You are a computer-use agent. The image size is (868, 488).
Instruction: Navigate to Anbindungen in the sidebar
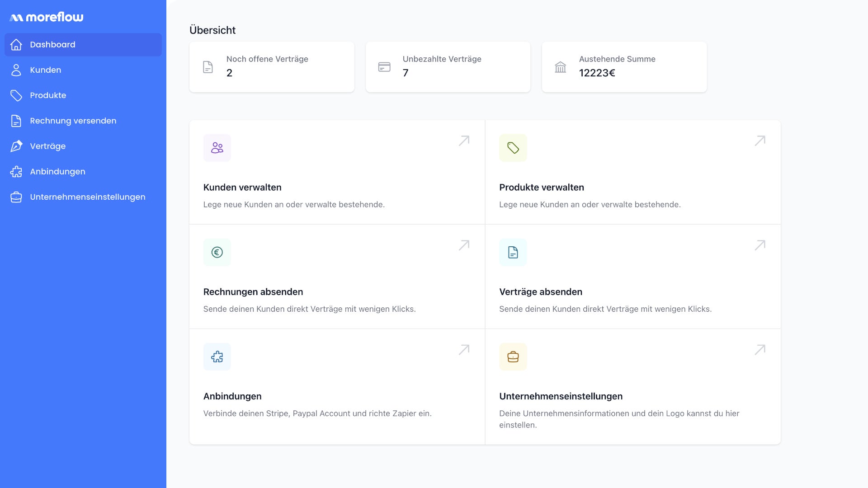pyautogui.click(x=57, y=172)
